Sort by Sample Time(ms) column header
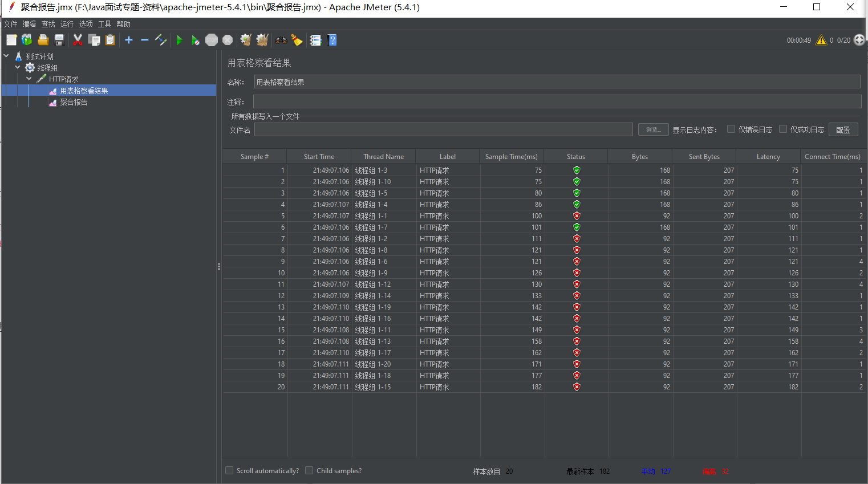Screen dimensions: 868x484 (x=512, y=156)
